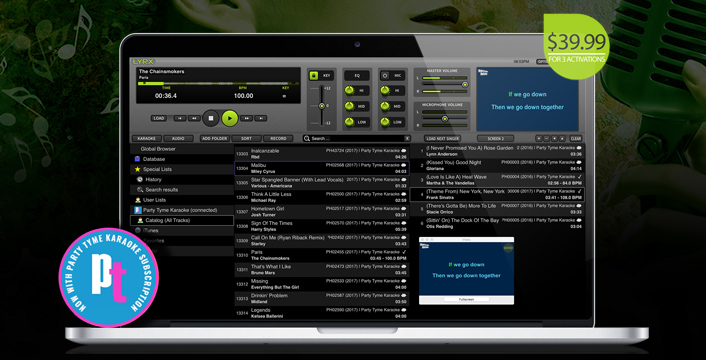The height and width of the screenshot is (360, 706).
Task: Click the EQ MID knob
Action: [x=349, y=107]
